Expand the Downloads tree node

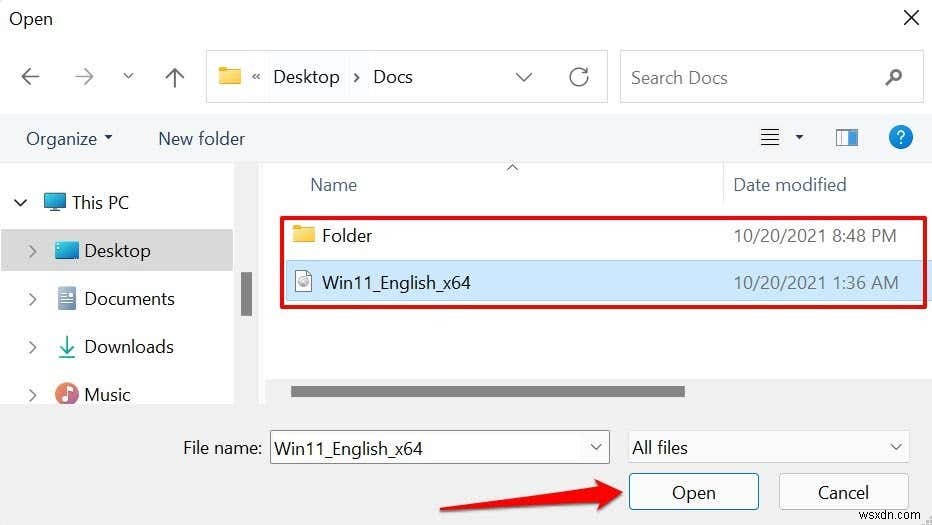click(32, 347)
